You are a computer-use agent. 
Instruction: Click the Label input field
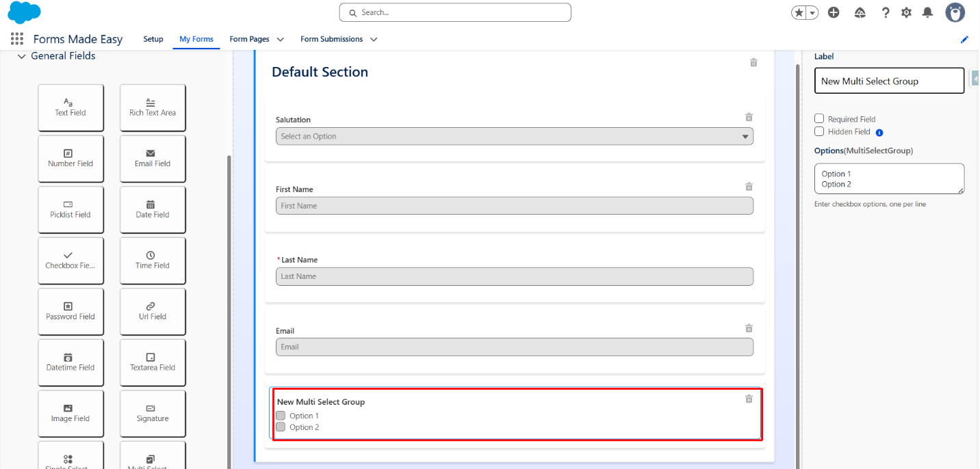(888, 81)
